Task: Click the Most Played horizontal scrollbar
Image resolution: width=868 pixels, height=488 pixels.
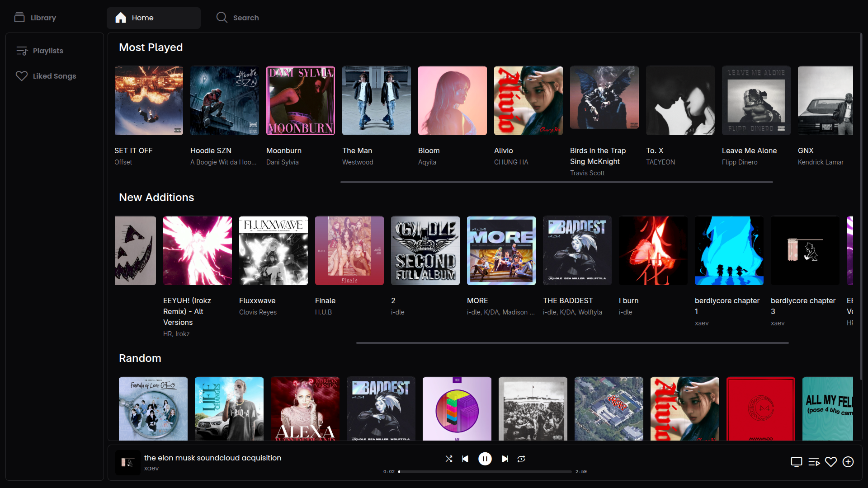Action: (556, 182)
